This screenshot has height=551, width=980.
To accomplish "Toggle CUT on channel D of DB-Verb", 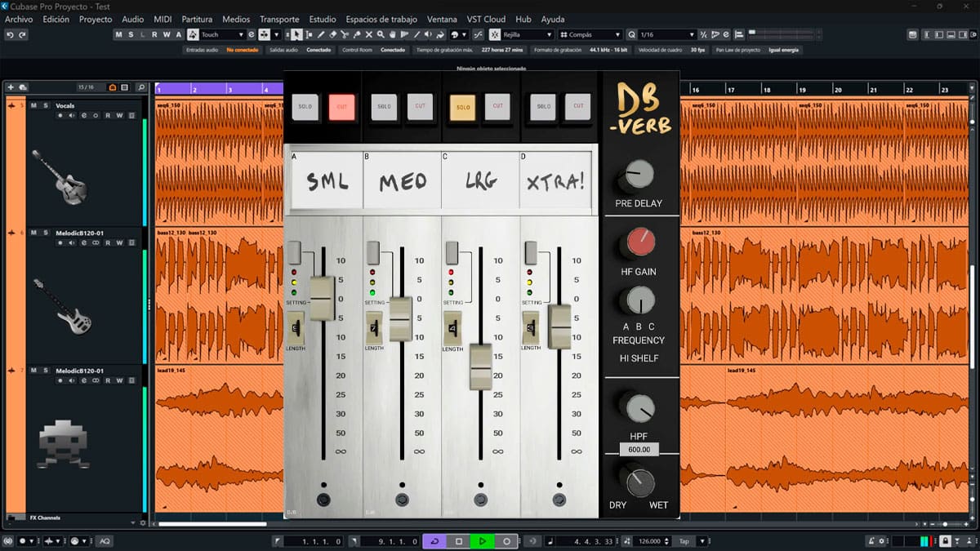I will [578, 106].
